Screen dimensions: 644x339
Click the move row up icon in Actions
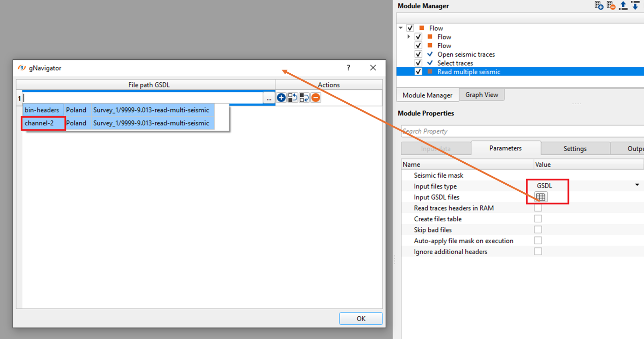coord(293,98)
